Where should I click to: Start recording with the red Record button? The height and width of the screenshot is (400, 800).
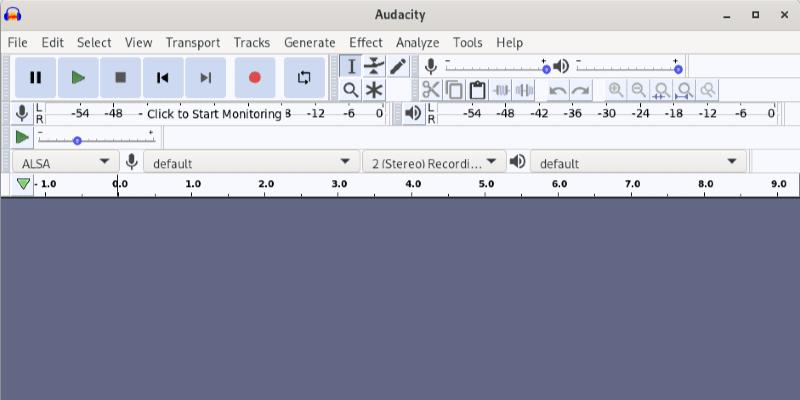click(x=255, y=78)
